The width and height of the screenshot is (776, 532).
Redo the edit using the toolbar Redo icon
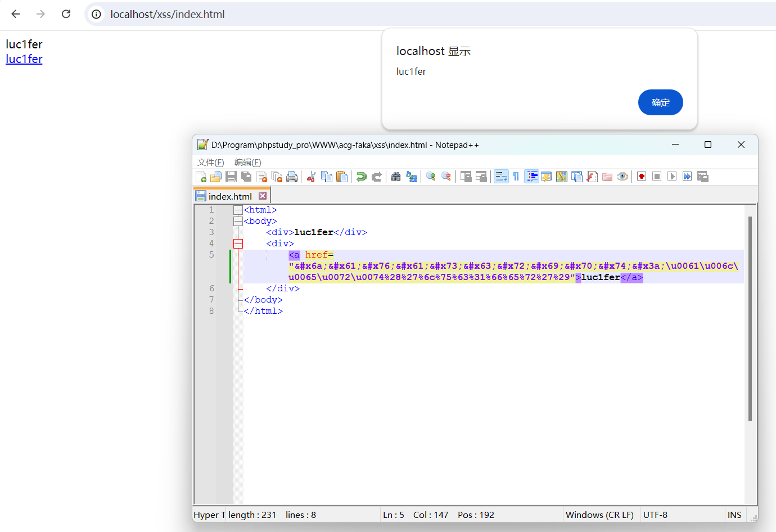[x=376, y=177]
